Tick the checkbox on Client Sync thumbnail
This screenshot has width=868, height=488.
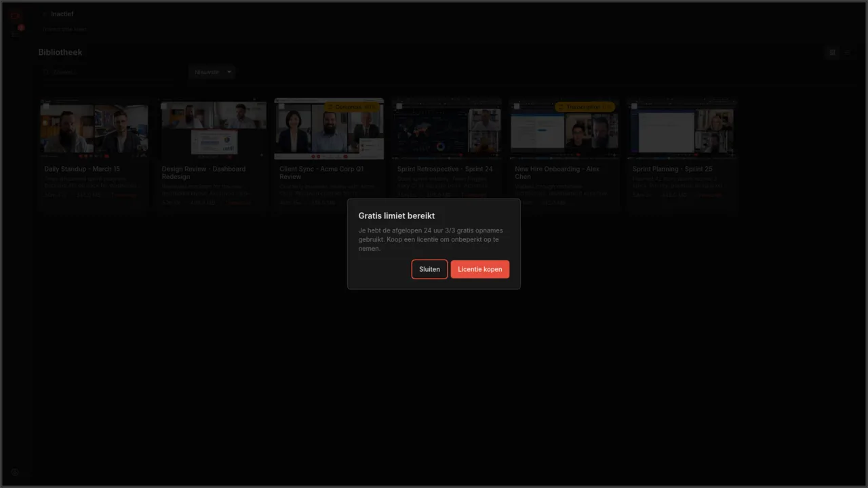click(281, 106)
